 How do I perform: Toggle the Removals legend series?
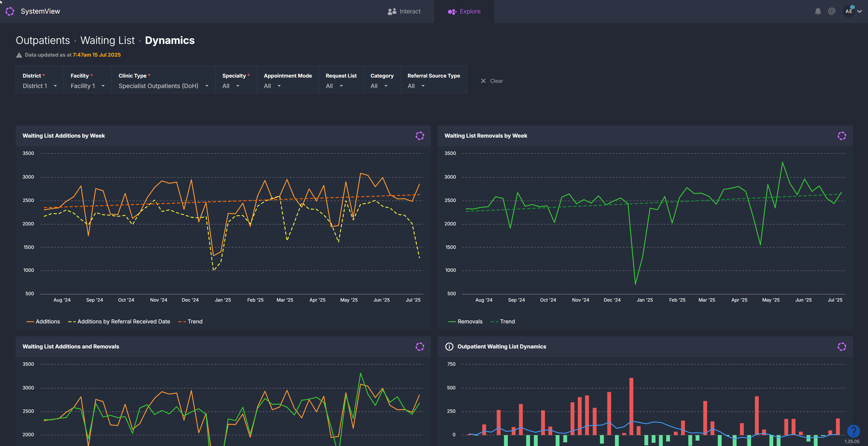(x=465, y=322)
